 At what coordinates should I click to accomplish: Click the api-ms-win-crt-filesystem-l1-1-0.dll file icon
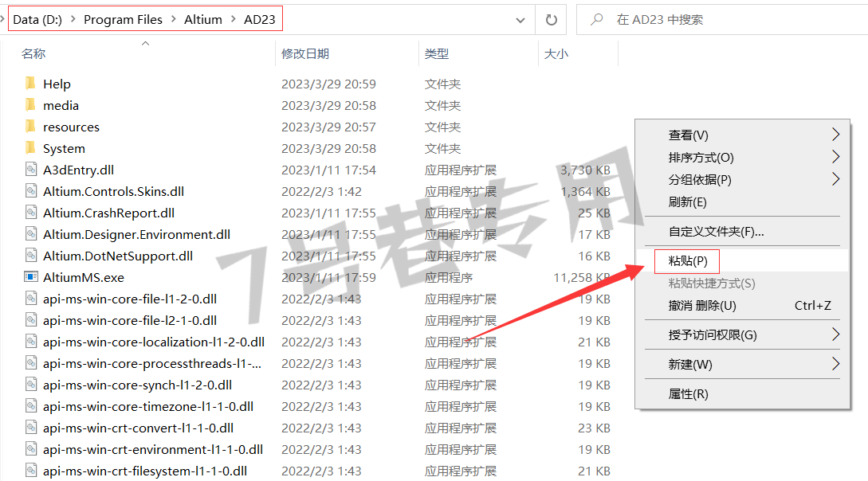pyautogui.click(x=31, y=471)
